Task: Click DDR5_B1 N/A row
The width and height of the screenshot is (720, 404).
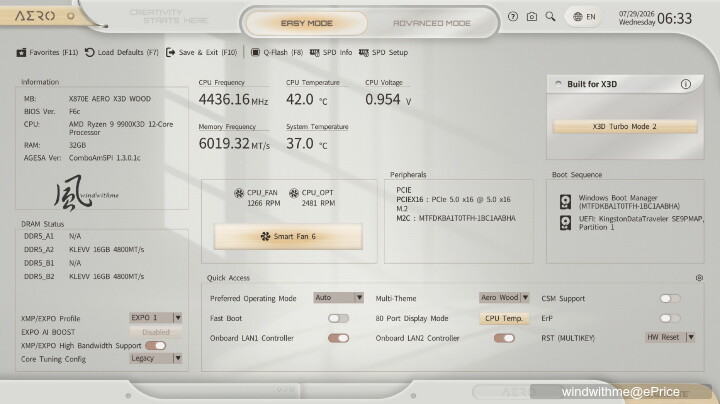Action: point(52,264)
